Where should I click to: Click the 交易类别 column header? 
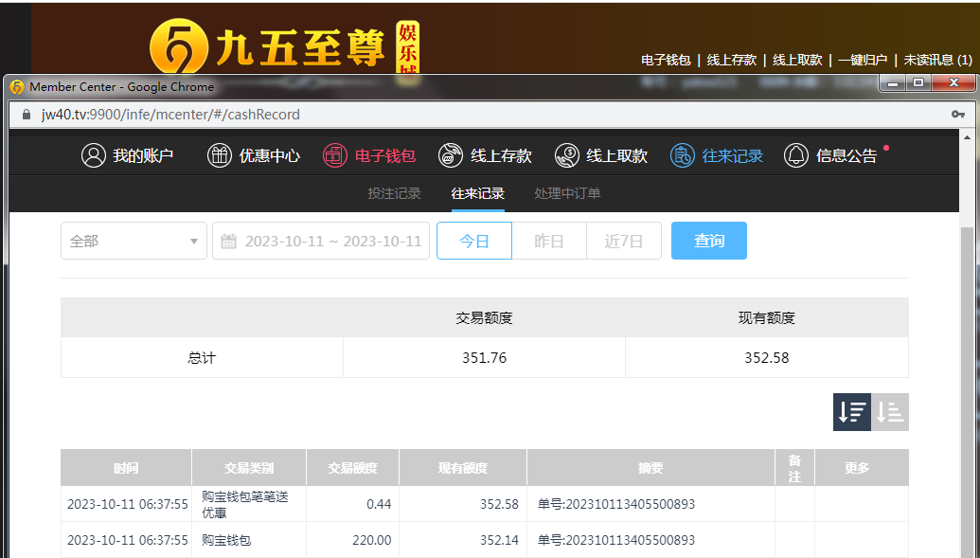click(x=249, y=468)
